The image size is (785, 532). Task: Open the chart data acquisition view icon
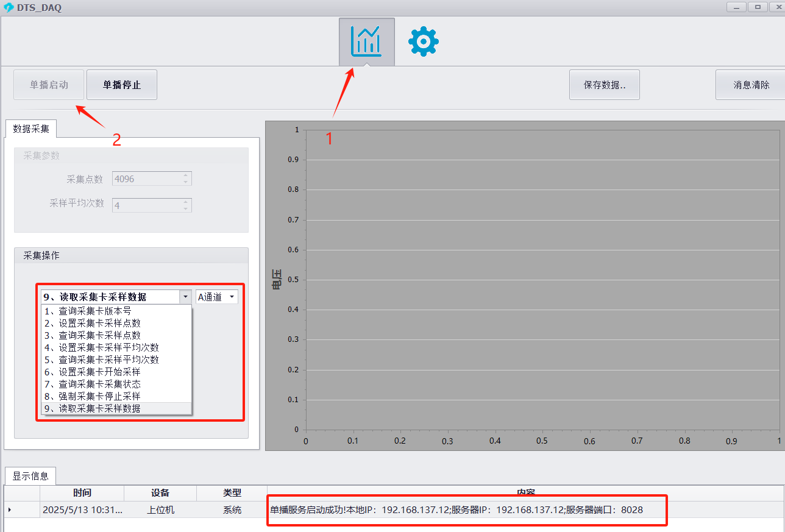click(366, 41)
